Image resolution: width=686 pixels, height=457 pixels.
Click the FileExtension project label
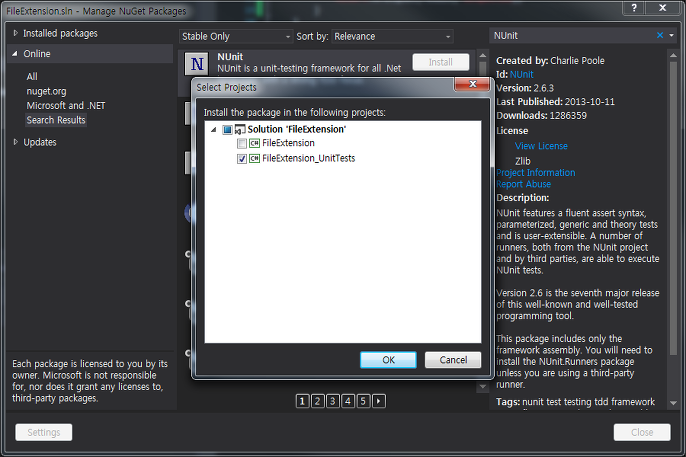[x=288, y=143]
